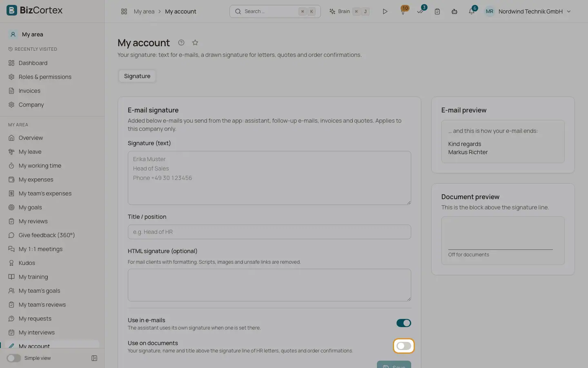
Task: Open the robot assistant icon
Action: pos(454,11)
